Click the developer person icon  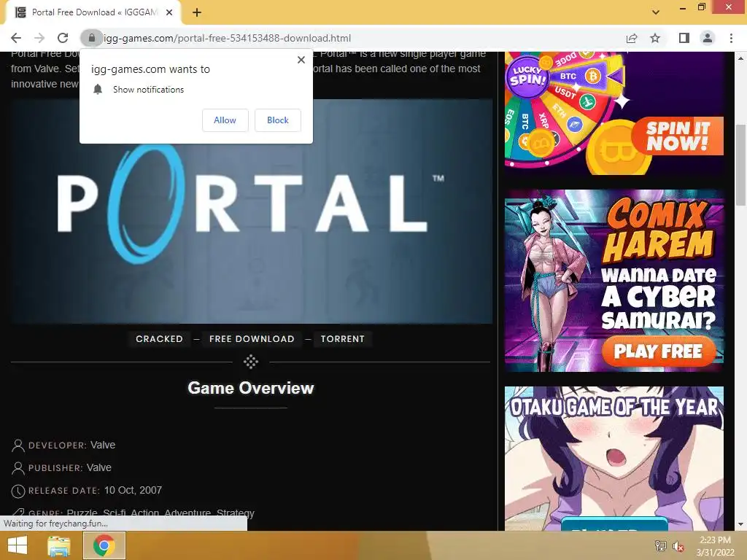pos(18,446)
